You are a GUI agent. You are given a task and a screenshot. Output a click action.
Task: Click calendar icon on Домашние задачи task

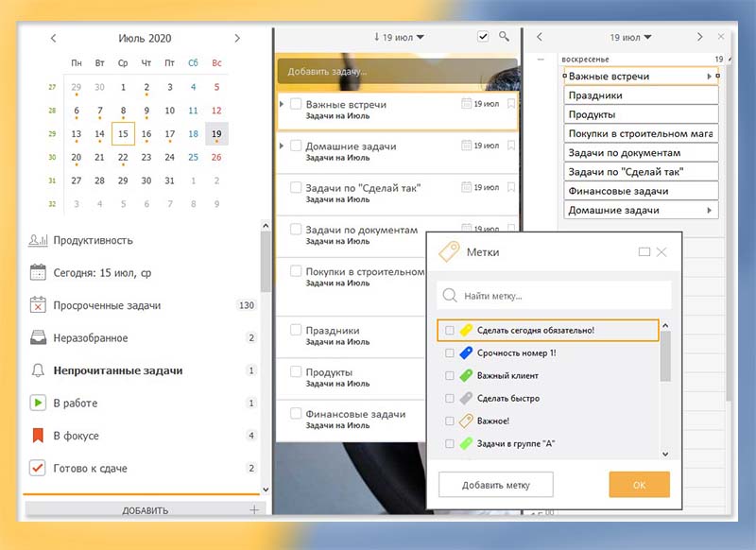coord(466,146)
